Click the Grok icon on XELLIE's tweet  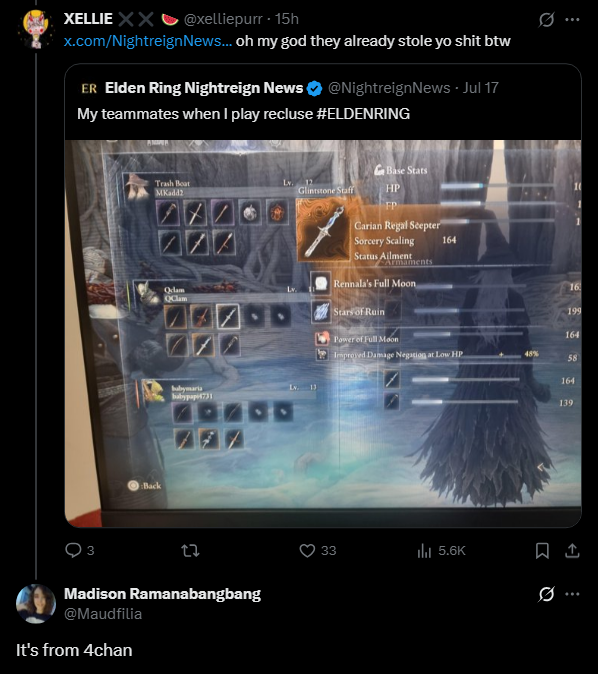click(546, 19)
